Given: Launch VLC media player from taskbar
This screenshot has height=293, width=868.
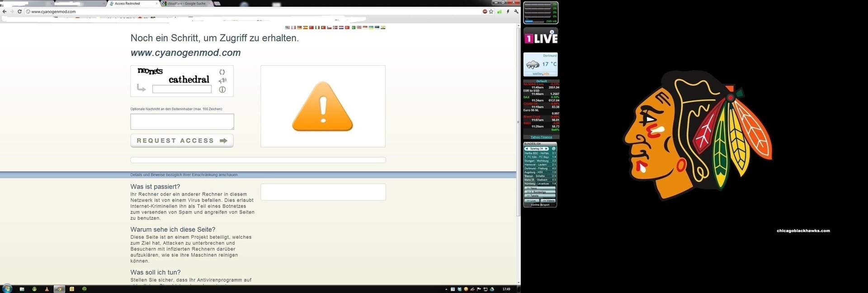Looking at the screenshot, I should pos(47,289).
